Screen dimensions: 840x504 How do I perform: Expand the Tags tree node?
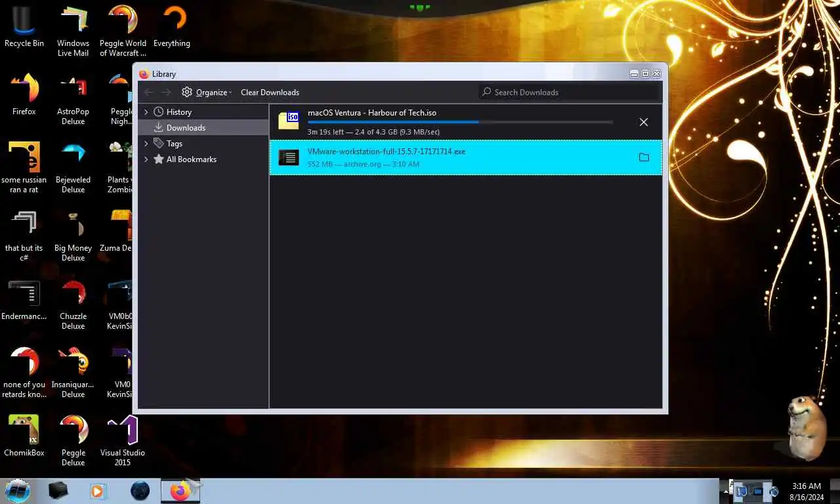pyautogui.click(x=146, y=144)
